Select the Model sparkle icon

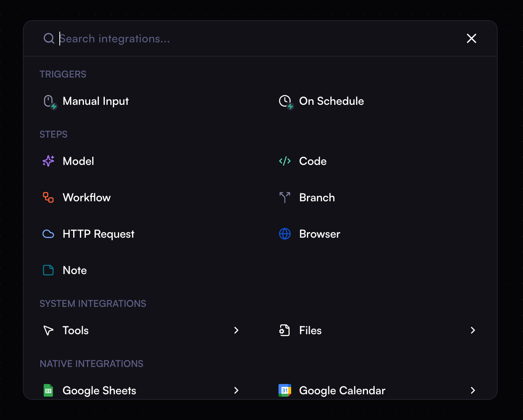click(48, 161)
